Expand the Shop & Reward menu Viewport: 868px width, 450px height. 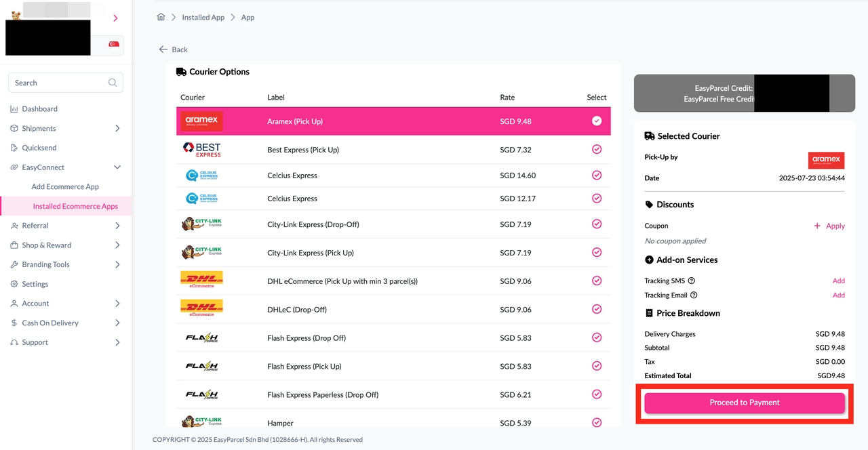pos(45,245)
